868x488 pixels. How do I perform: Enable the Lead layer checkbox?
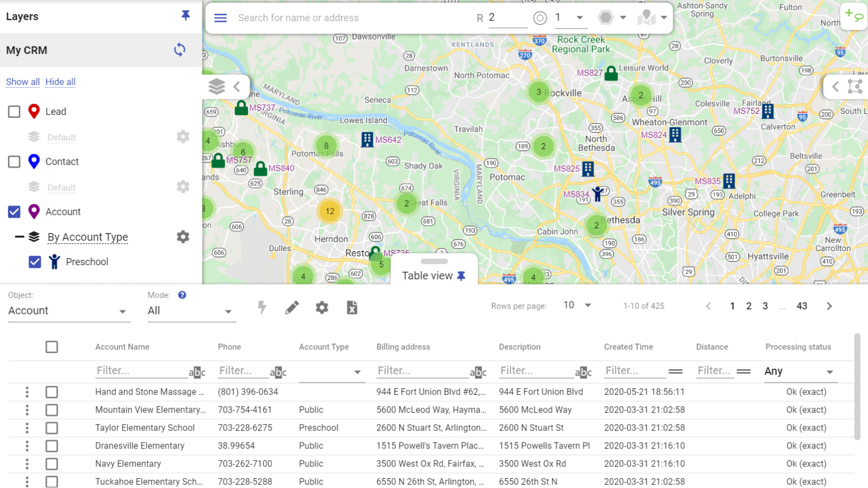coord(14,111)
